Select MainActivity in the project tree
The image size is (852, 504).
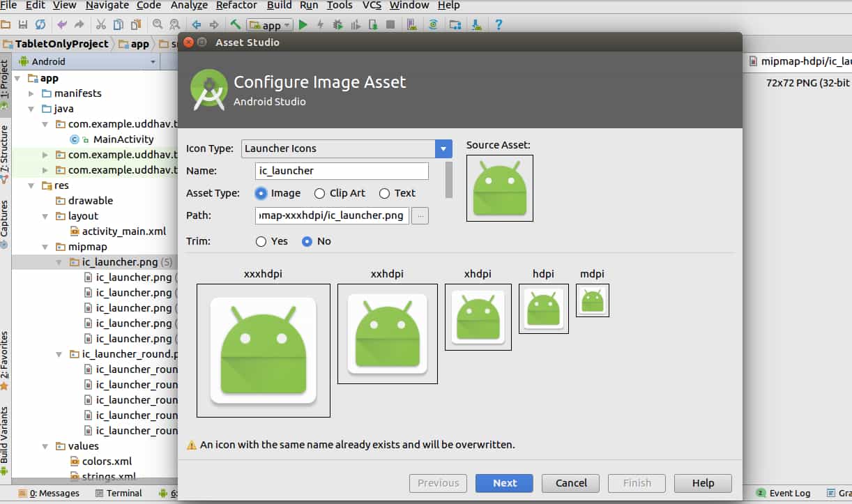coord(123,139)
